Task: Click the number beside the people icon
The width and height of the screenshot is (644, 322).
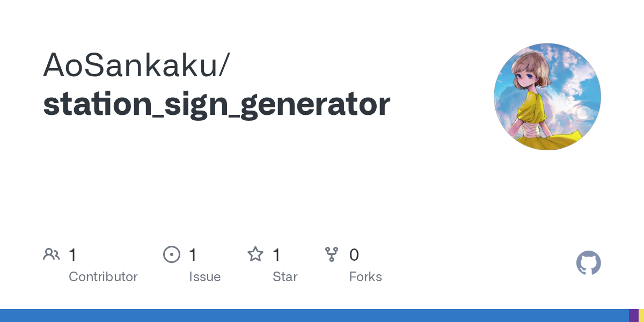Action: pyautogui.click(x=72, y=254)
